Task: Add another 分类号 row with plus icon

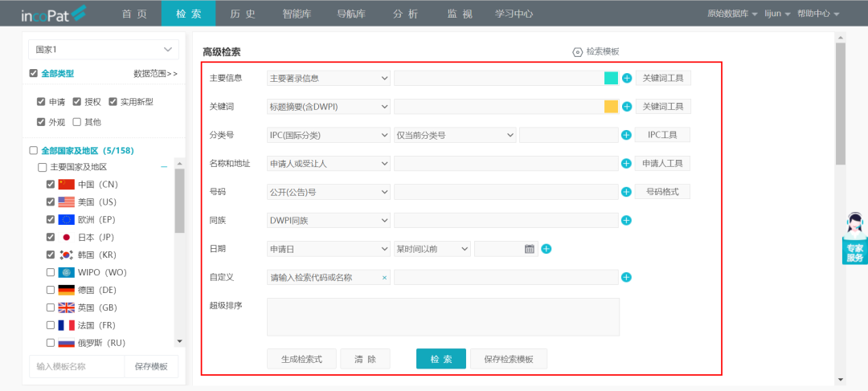Action: (627, 135)
